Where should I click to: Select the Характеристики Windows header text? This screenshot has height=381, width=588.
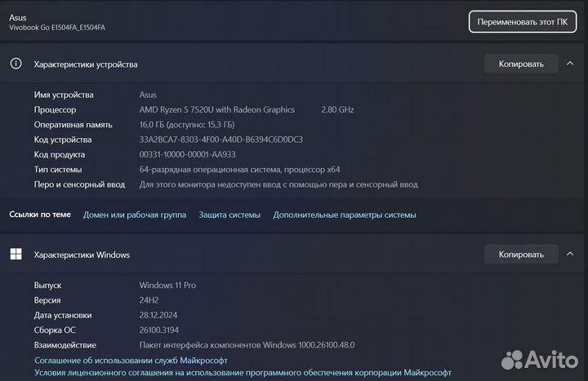click(x=82, y=255)
